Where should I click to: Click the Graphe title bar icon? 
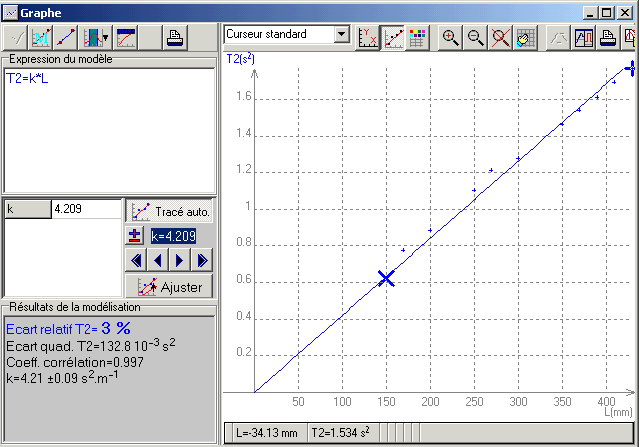tap(10, 13)
